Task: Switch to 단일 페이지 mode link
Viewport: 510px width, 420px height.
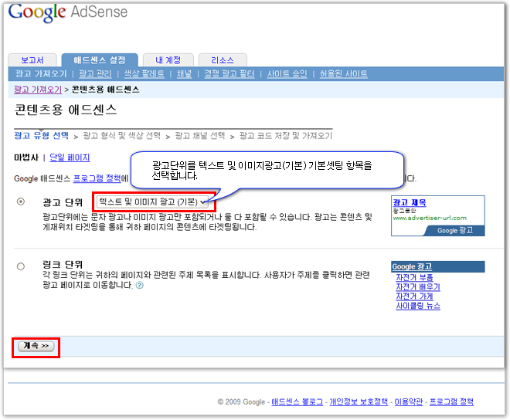Action: (x=70, y=157)
